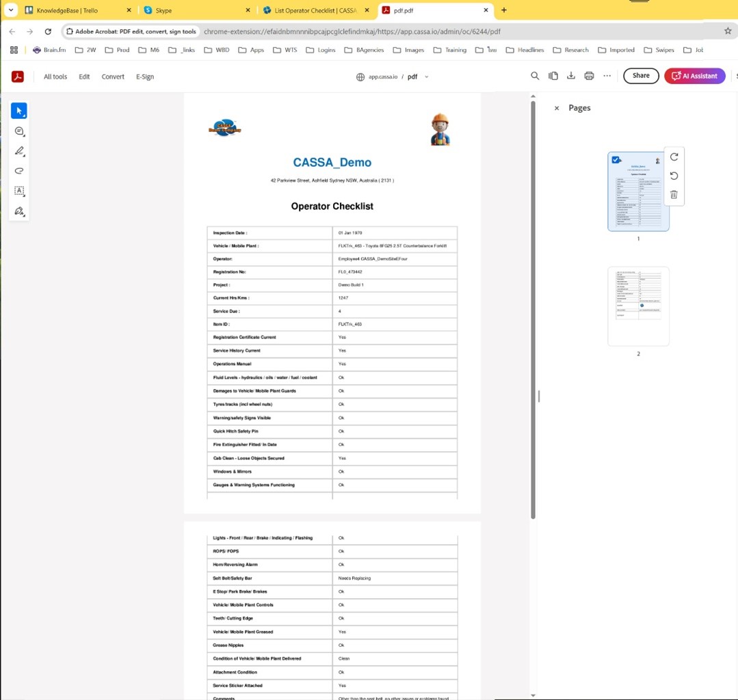Click the scroll down arrow of document
This screenshot has width=738, height=700.
[533, 695]
